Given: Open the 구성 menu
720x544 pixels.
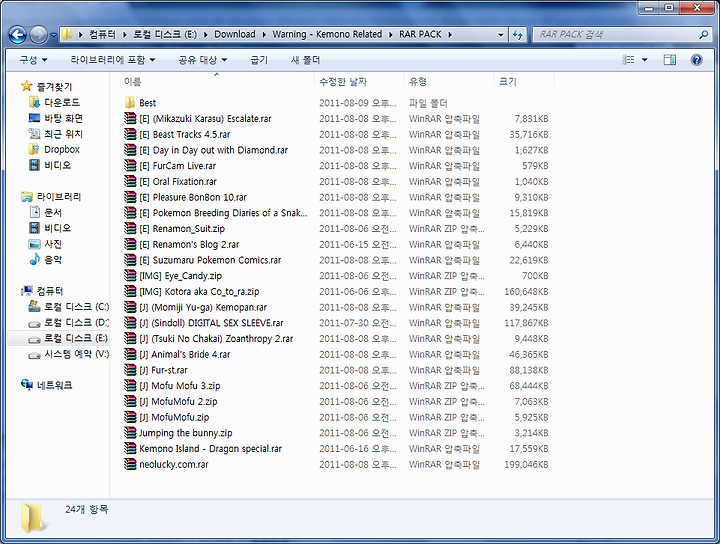Looking at the screenshot, I should [x=33, y=60].
